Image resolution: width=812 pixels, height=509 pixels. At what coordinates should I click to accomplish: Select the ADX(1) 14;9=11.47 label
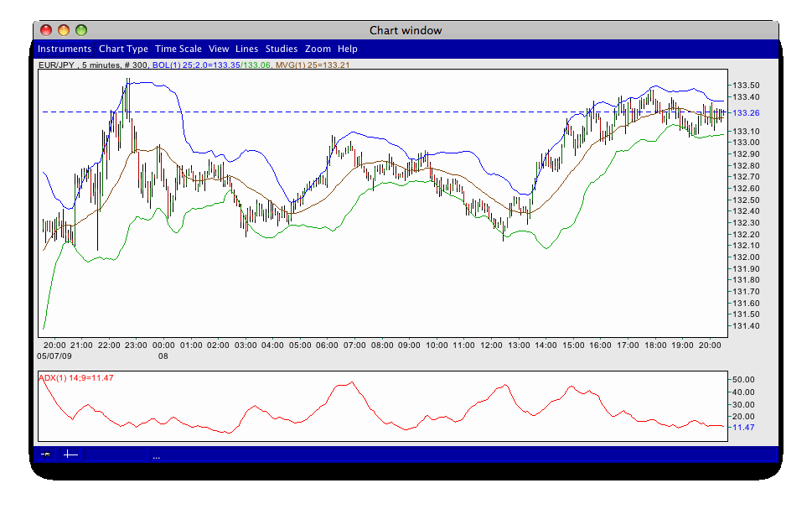[76, 378]
